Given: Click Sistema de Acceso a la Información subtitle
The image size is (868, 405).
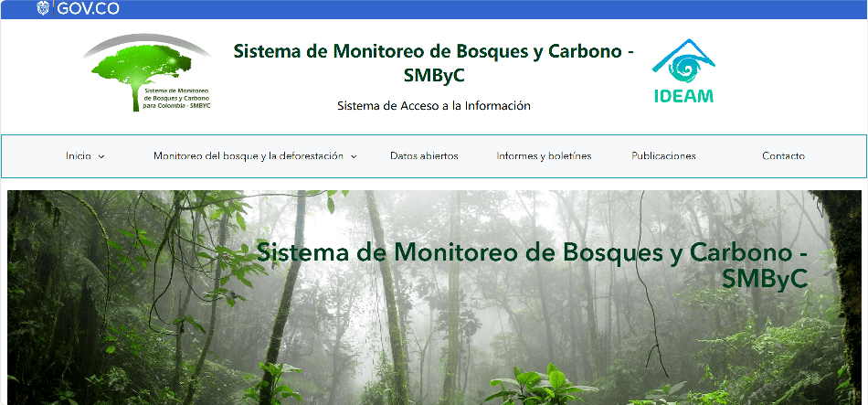Looking at the screenshot, I should pos(434,106).
